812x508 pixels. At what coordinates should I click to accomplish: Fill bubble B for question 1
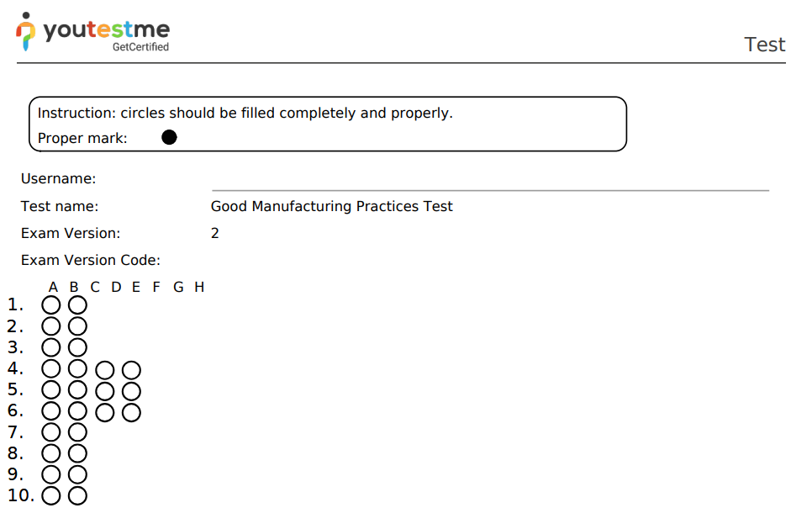coord(77,304)
